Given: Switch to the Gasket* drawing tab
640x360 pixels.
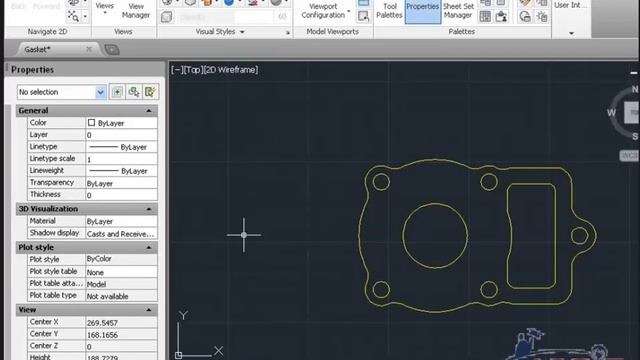Looking at the screenshot, I should coord(38,49).
